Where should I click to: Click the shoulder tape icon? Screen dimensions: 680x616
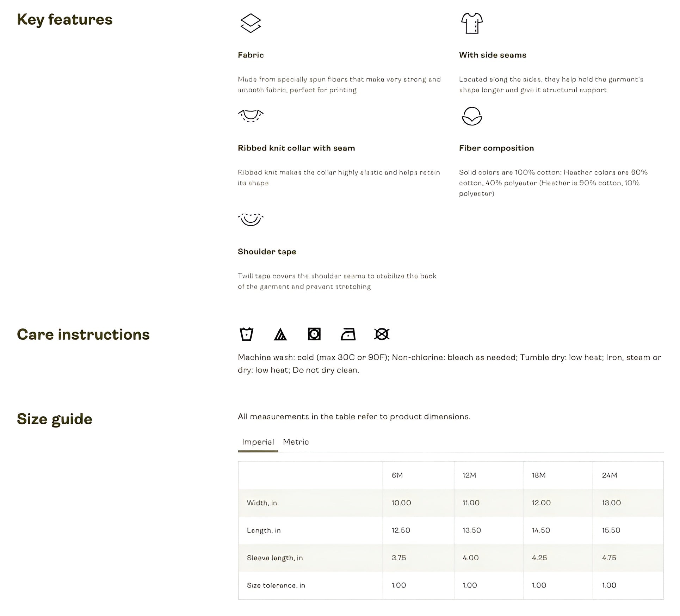click(x=251, y=219)
